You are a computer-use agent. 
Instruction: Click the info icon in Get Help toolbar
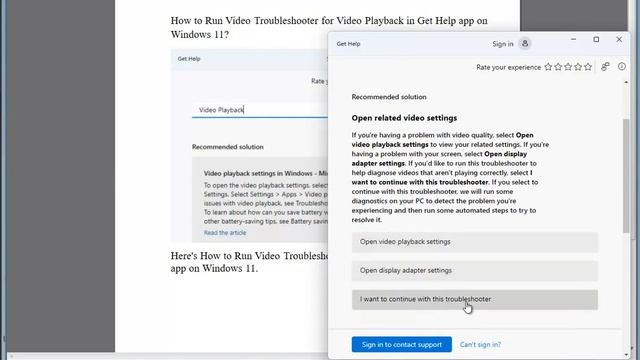[622, 67]
